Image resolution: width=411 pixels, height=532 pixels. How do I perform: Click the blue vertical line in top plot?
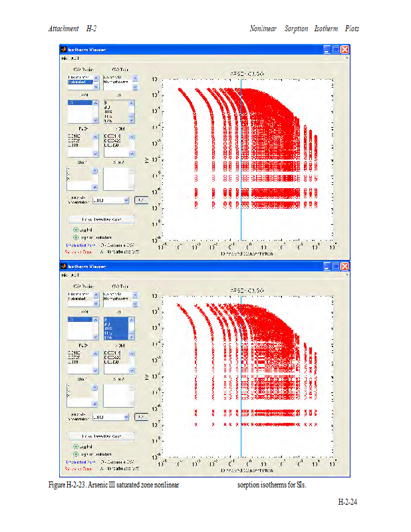coord(240,166)
